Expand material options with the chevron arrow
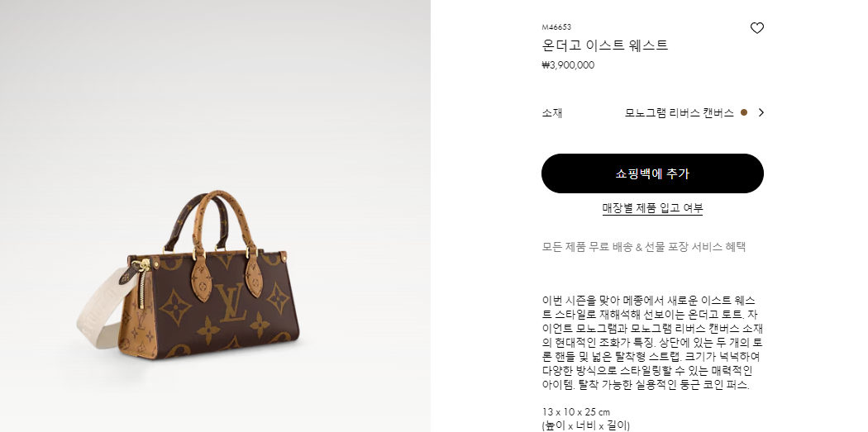The image size is (868, 432). click(x=761, y=113)
